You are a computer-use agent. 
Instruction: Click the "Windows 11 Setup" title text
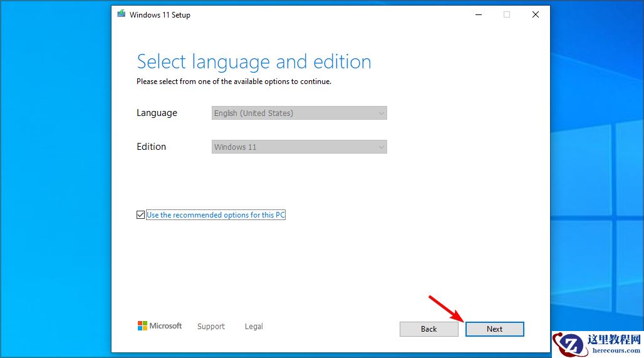[160, 15]
